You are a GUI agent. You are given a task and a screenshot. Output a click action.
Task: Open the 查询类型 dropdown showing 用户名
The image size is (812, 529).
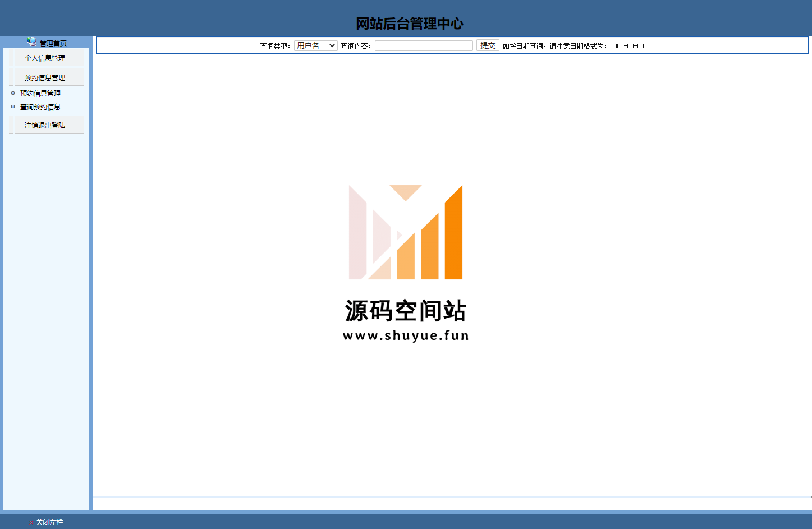point(316,45)
